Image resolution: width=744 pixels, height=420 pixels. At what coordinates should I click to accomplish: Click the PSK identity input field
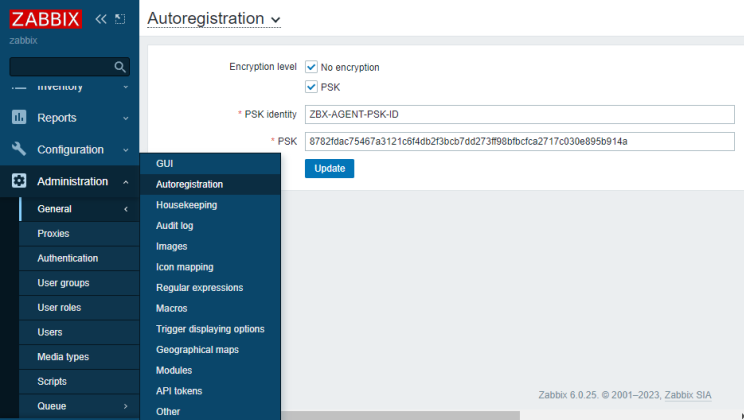[519, 114]
